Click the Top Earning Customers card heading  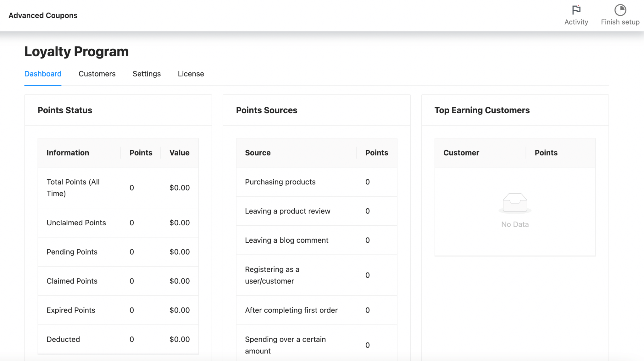[482, 110]
